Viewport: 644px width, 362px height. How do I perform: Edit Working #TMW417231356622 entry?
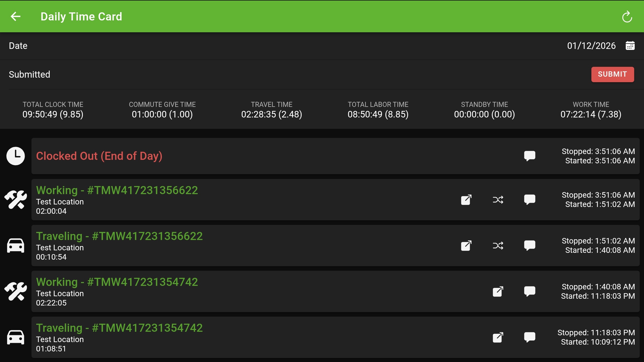pyautogui.click(x=466, y=200)
